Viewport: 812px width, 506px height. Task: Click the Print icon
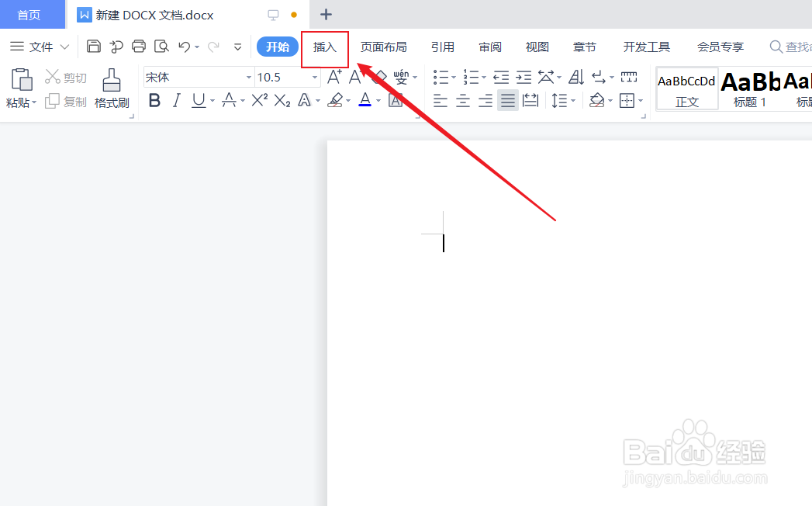(139, 46)
